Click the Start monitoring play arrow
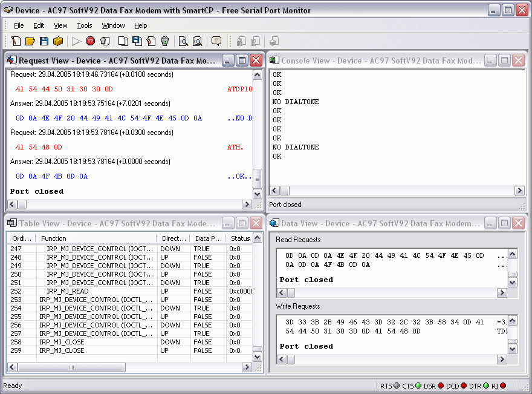 (x=76, y=41)
